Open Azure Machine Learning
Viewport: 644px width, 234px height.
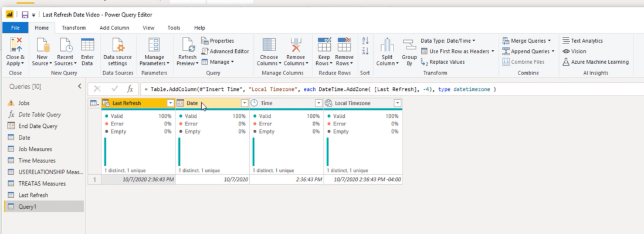[x=595, y=62]
